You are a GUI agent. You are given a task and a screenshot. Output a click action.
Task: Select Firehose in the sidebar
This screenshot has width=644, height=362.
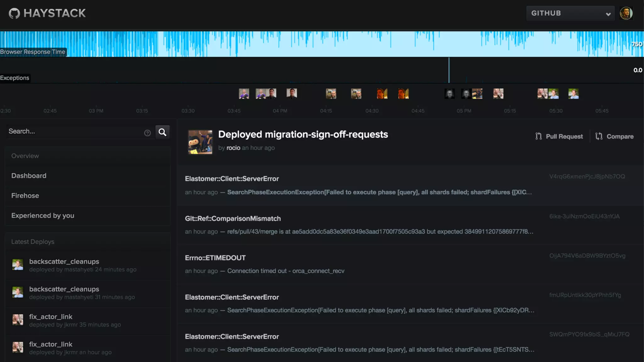tap(25, 195)
